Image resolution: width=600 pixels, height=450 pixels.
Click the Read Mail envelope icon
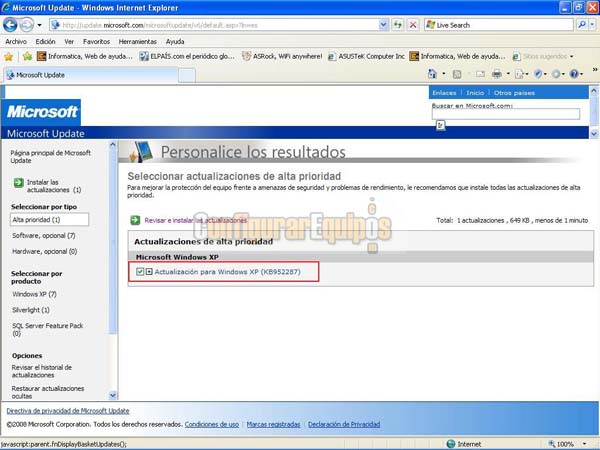[x=480, y=74]
